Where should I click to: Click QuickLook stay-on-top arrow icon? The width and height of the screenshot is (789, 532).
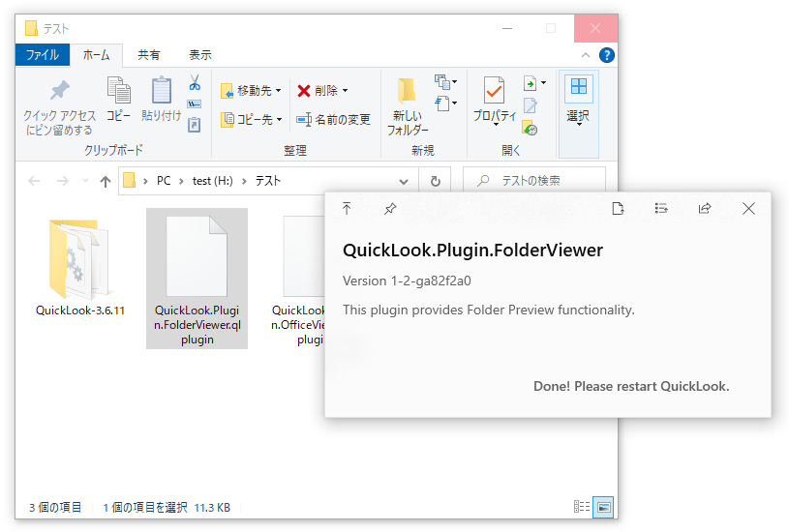pos(347,208)
